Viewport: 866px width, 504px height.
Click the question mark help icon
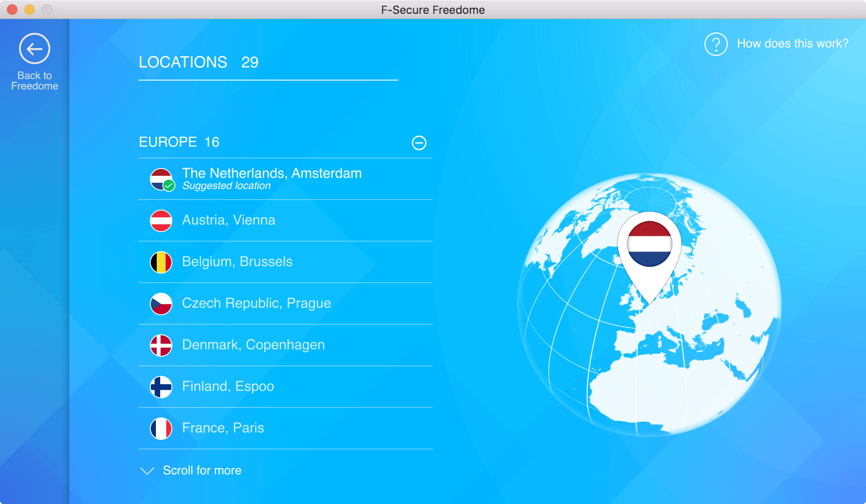click(x=716, y=44)
